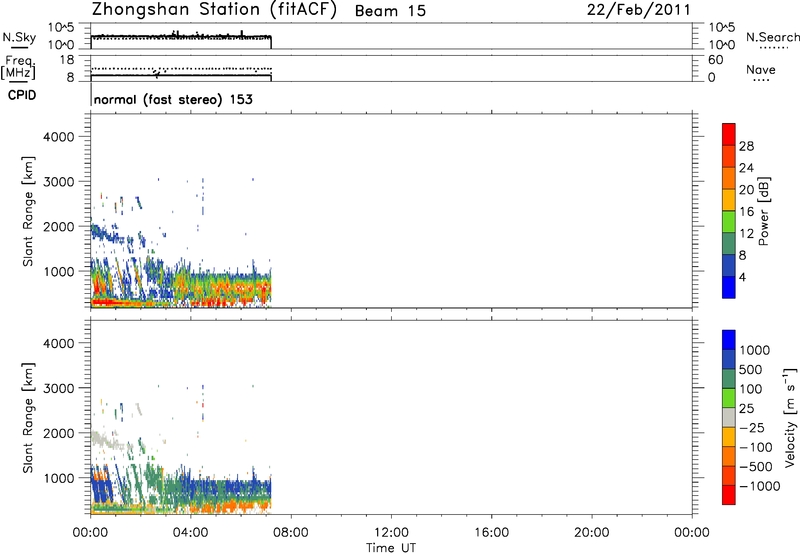The height and width of the screenshot is (554, 800).
Task: Pick the dark blue Power segment between 4 and 8
Action: coord(729,265)
